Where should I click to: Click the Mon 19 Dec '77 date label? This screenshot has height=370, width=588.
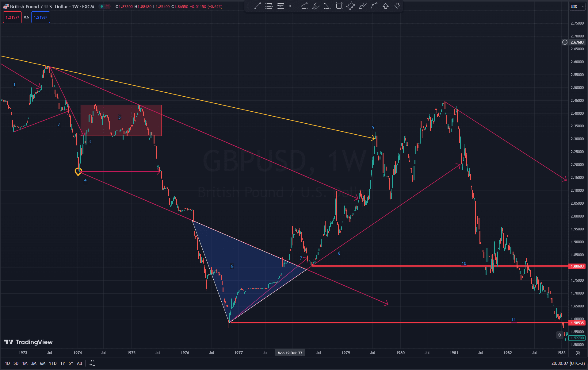click(x=290, y=353)
